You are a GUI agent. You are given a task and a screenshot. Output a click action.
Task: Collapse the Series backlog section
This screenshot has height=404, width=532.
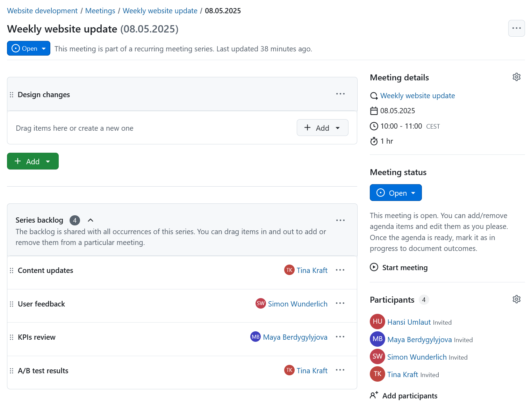pos(91,220)
